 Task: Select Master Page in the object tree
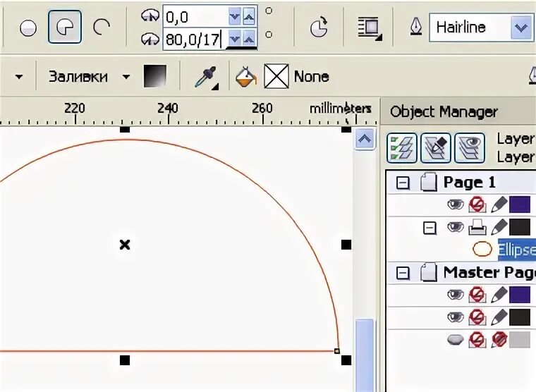(x=489, y=272)
